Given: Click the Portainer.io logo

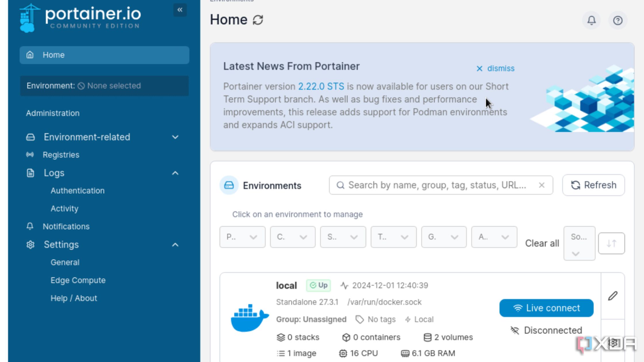Looking at the screenshot, I should coord(80,18).
